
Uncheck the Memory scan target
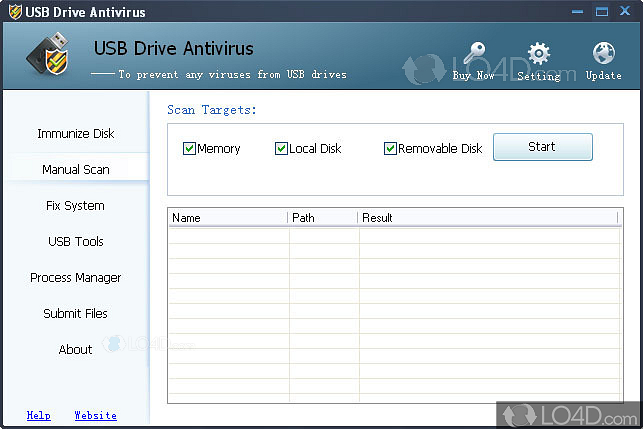[189, 149]
